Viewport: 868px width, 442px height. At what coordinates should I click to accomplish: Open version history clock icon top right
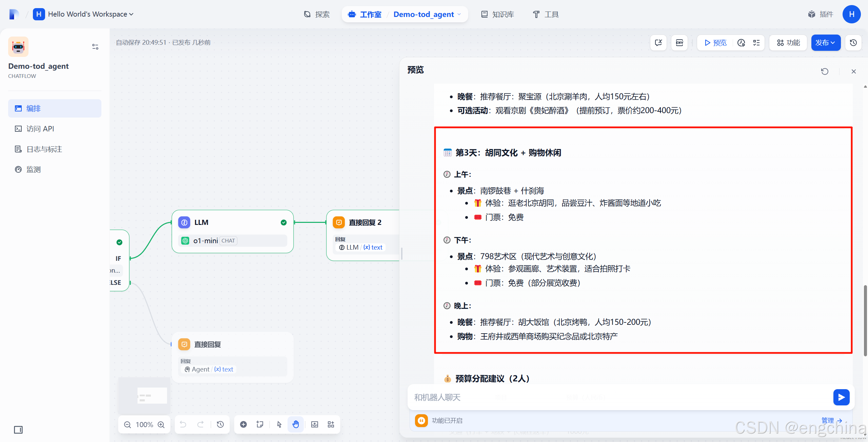tap(853, 43)
